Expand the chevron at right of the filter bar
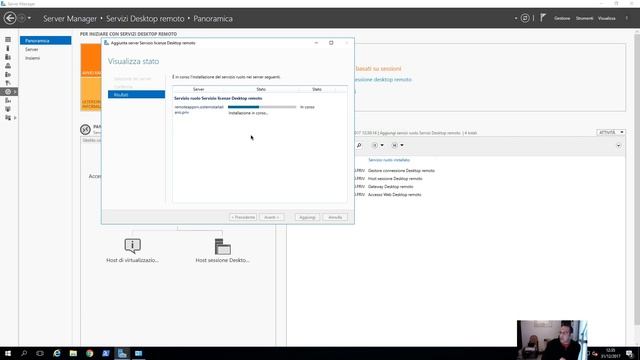 (618, 146)
